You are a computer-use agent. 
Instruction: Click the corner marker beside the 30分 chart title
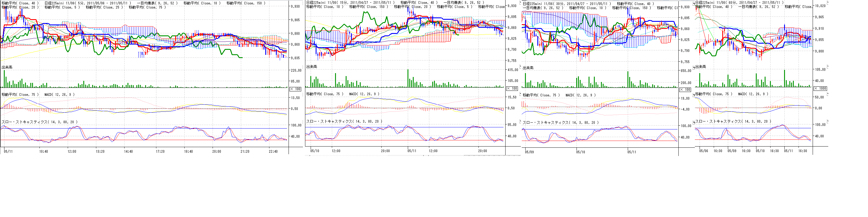pos(521,3)
